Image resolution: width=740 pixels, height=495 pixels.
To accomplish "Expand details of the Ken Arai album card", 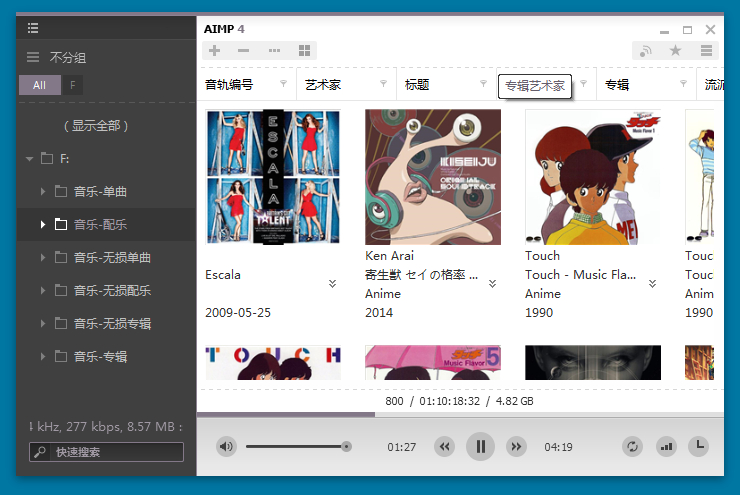I will tap(492, 284).
